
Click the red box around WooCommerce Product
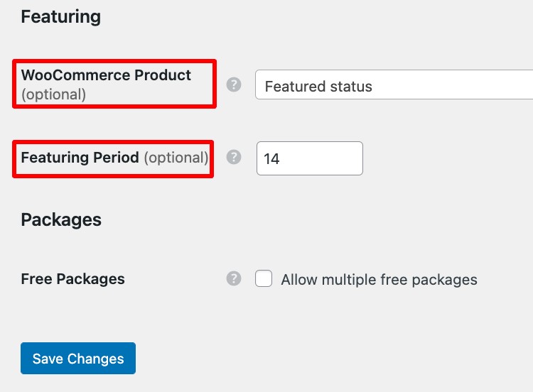114,84
